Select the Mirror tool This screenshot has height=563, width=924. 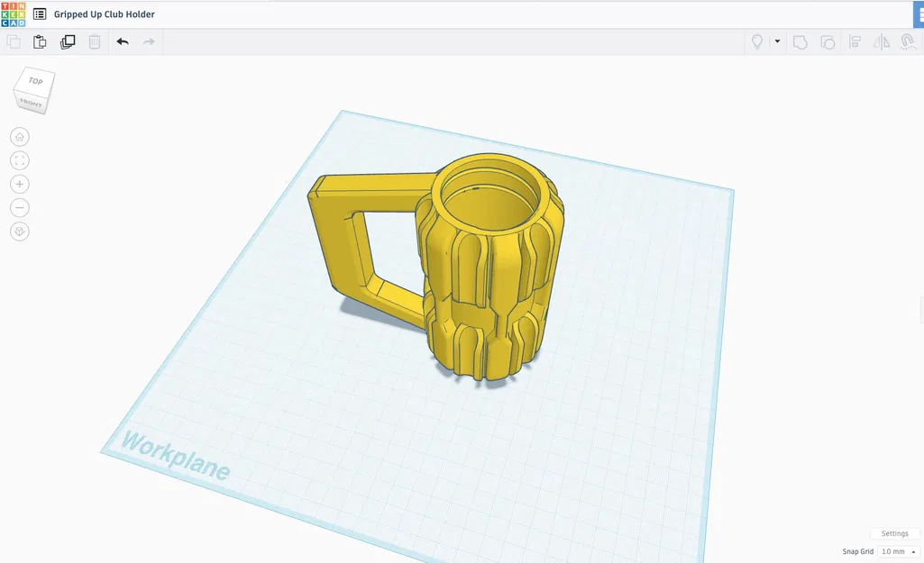tap(882, 41)
